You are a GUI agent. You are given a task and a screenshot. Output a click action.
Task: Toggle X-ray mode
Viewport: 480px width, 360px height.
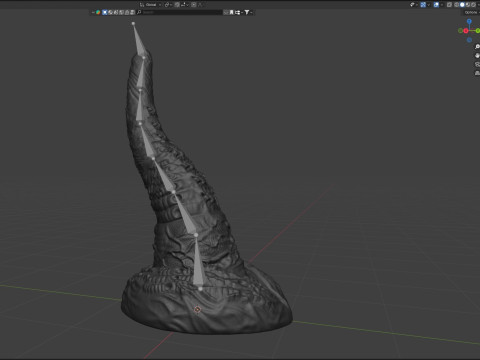[x=449, y=5]
